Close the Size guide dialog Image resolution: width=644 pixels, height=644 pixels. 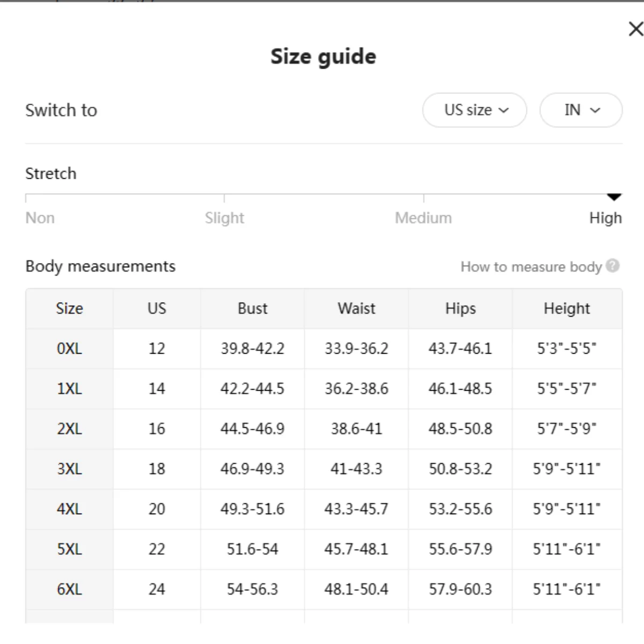[635, 29]
